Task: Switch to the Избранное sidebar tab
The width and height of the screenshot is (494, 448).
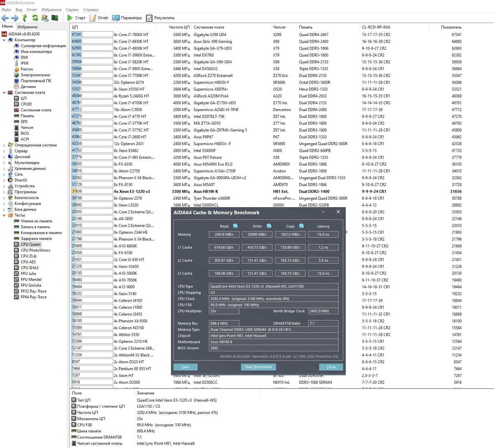Action: tap(27, 27)
